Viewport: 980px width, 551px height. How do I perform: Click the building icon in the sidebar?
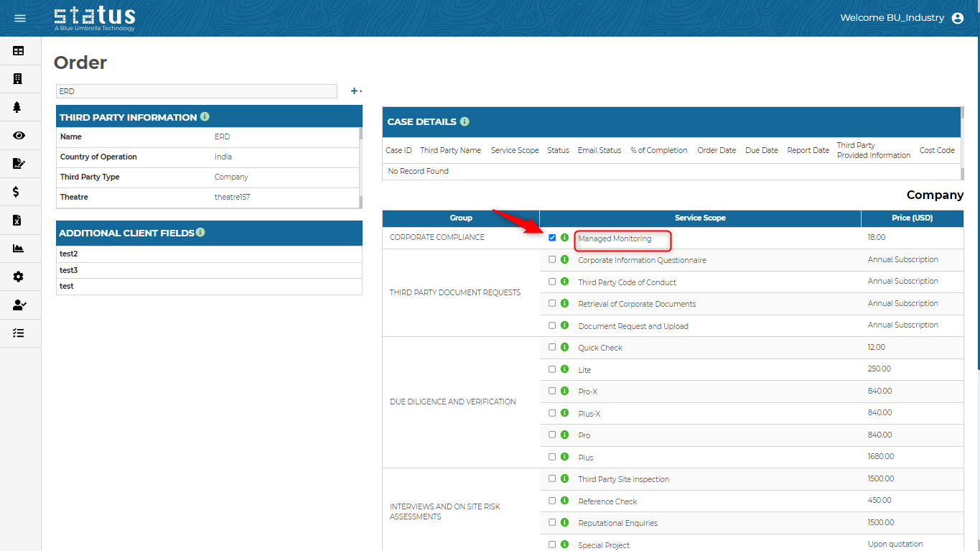(19, 79)
